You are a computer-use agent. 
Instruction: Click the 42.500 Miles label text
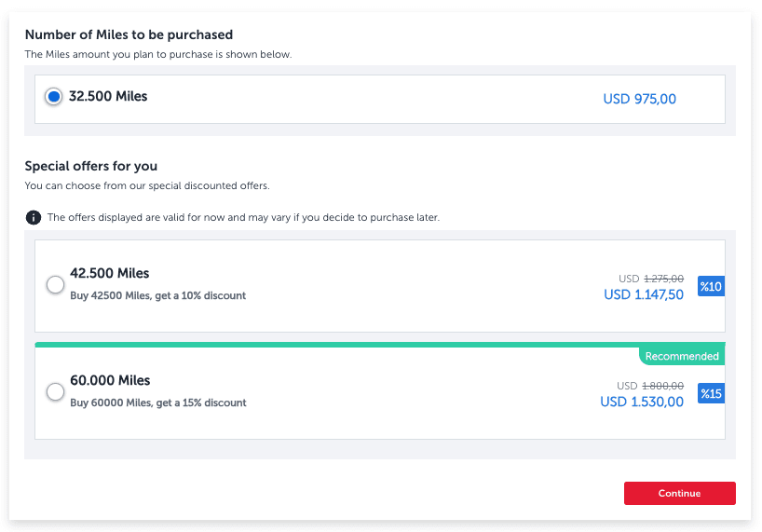[109, 273]
